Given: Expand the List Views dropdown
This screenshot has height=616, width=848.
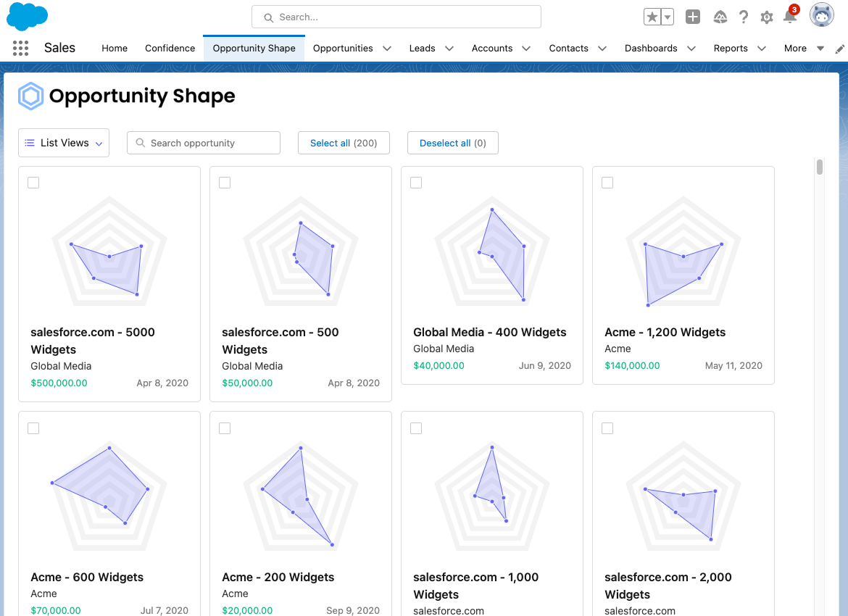Looking at the screenshot, I should pos(64,143).
